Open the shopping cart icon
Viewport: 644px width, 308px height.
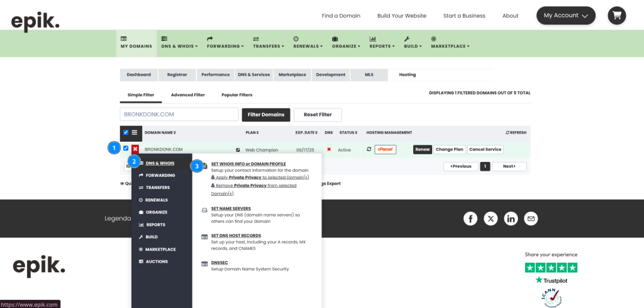[616, 16]
